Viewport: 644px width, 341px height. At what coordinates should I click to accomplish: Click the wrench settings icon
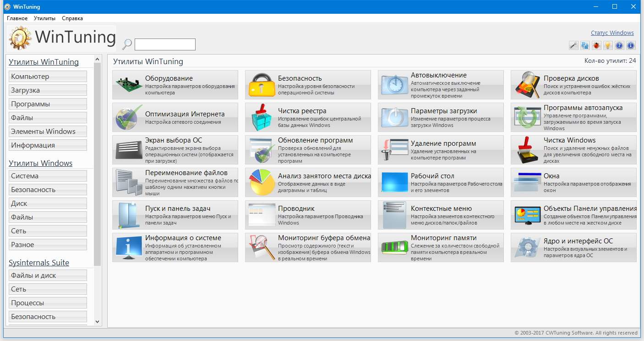573,45
